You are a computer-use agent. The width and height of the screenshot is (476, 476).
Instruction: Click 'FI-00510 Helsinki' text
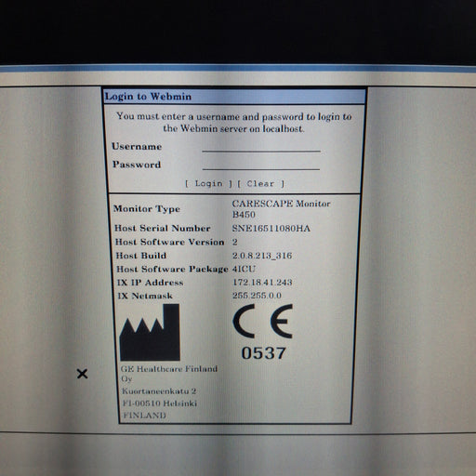tap(160, 403)
